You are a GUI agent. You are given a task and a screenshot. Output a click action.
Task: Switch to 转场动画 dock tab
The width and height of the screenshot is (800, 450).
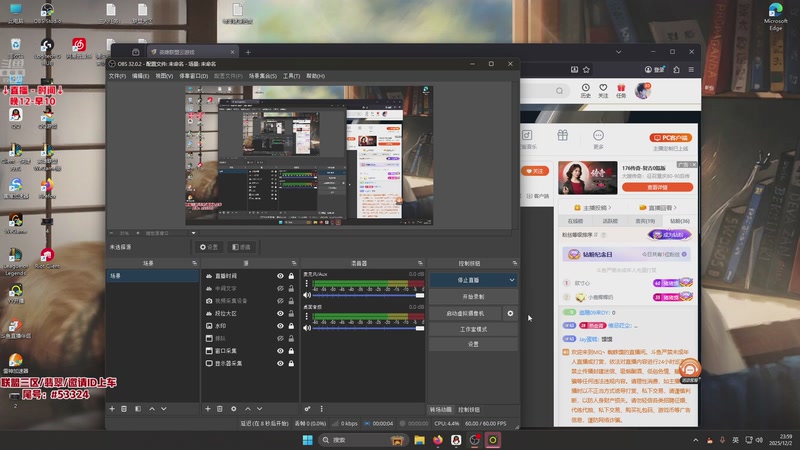point(440,410)
